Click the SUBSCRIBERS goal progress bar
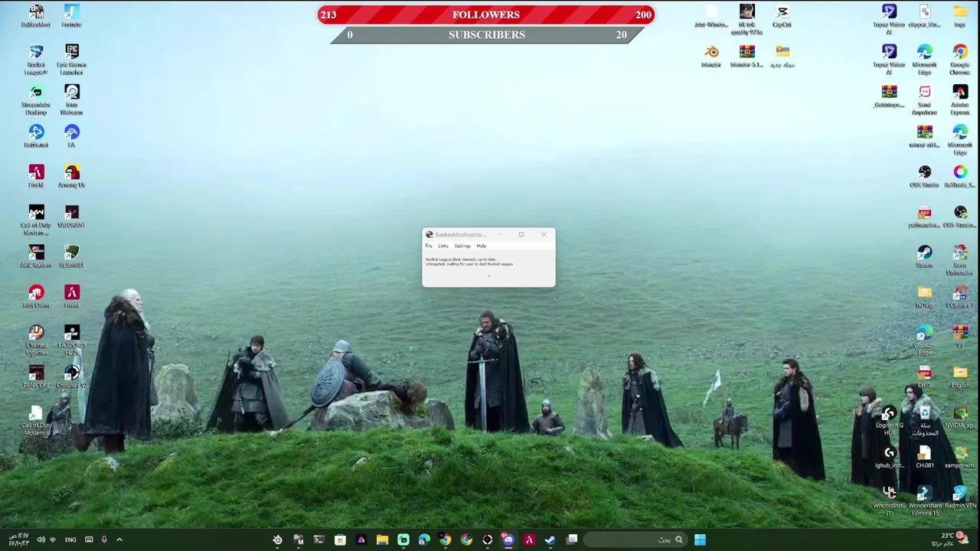This screenshot has height=551, width=980. (x=486, y=34)
